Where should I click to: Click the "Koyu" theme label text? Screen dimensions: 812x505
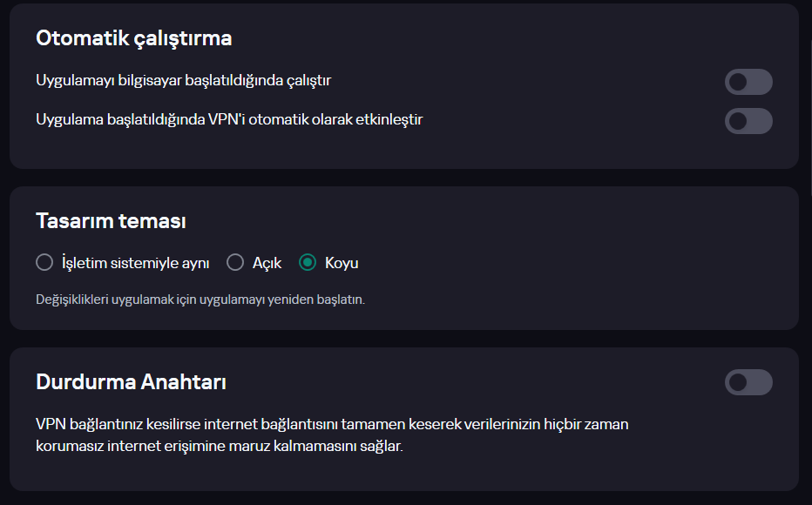(x=342, y=263)
